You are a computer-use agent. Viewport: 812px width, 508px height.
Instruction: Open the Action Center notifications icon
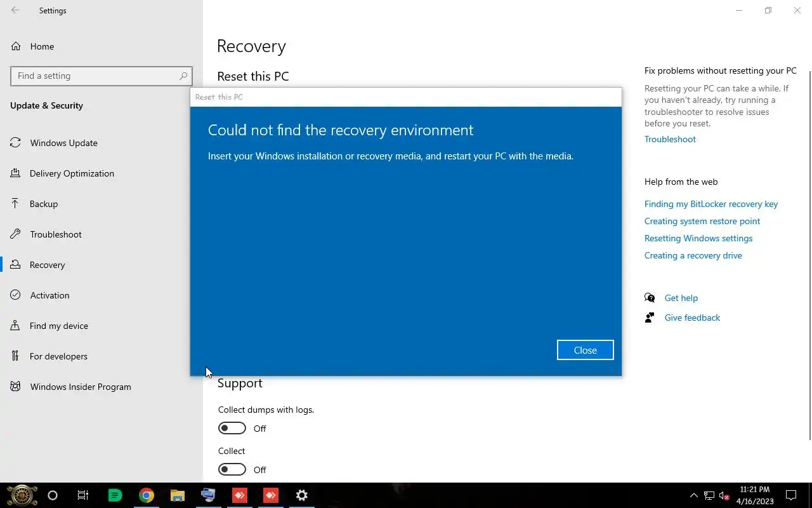(791, 495)
